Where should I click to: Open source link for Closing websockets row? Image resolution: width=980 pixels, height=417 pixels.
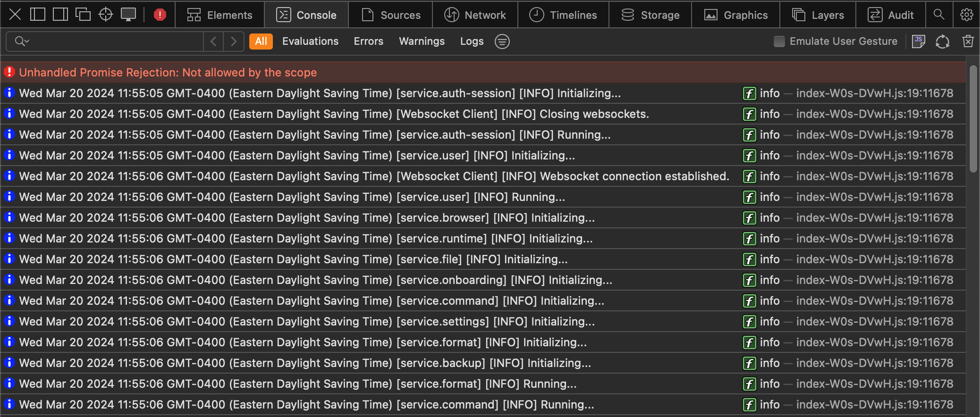pyautogui.click(x=875, y=114)
